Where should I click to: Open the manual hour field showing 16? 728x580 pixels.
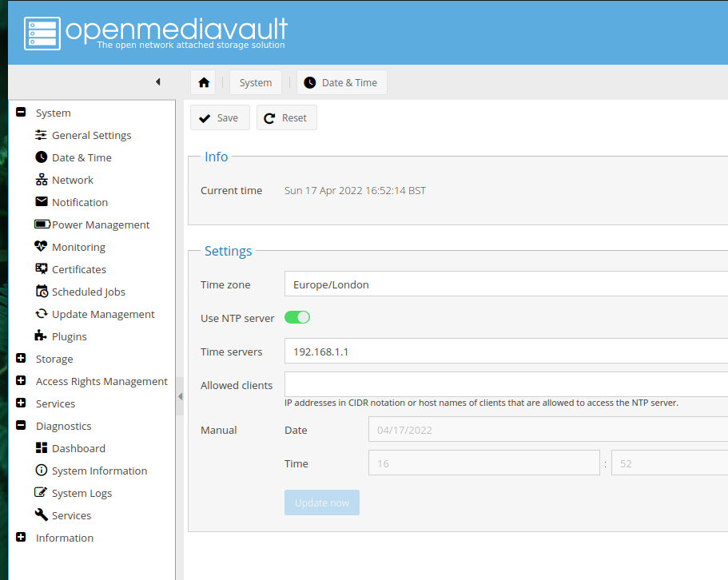(x=483, y=463)
